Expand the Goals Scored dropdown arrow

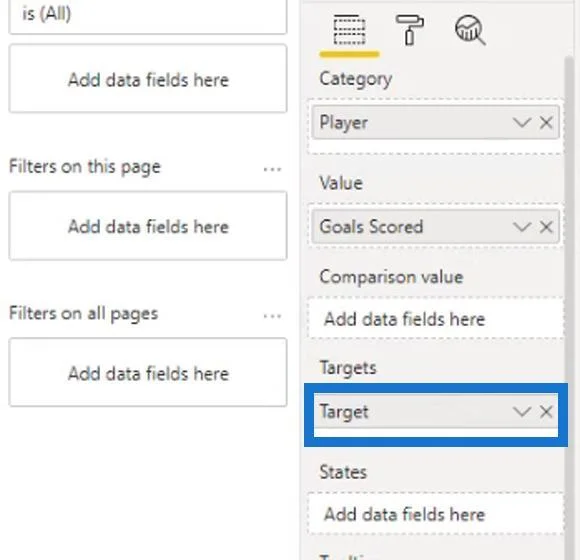(x=522, y=227)
